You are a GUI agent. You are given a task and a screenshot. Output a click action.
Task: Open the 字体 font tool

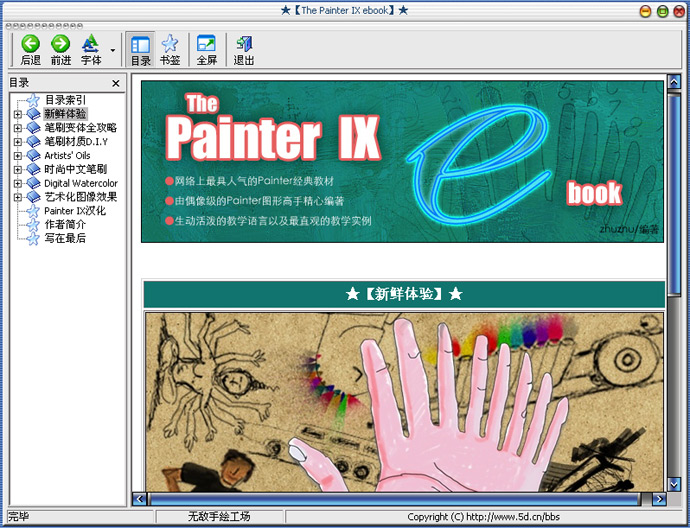pos(91,50)
